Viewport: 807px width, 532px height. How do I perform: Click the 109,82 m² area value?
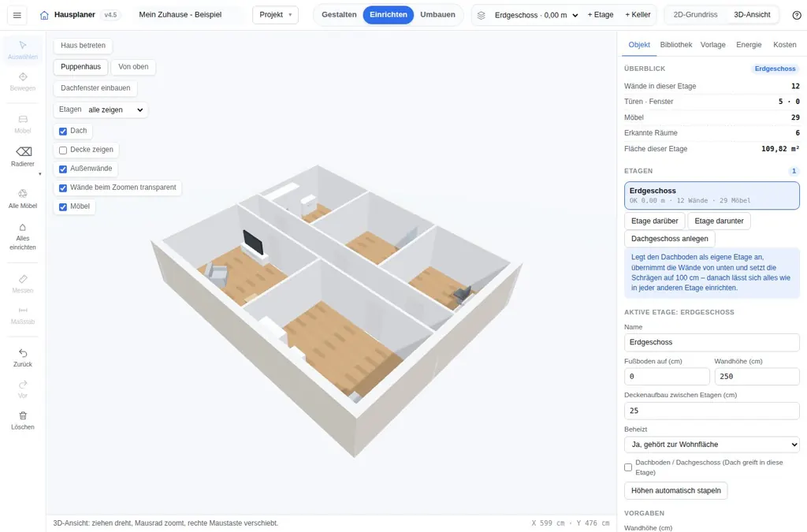780,149
